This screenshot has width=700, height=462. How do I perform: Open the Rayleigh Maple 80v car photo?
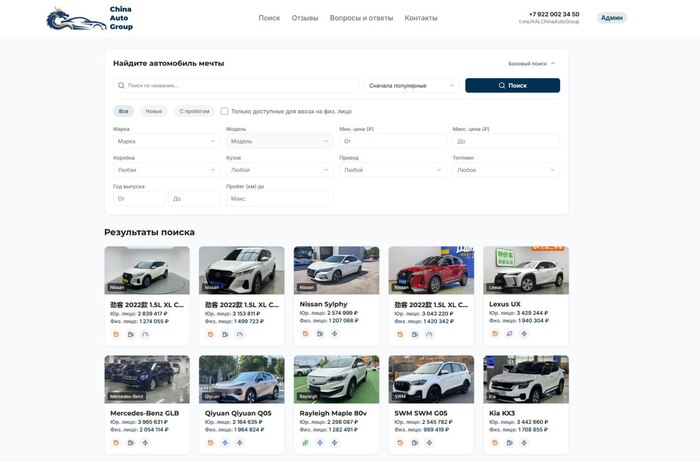click(x=336, y=379)
